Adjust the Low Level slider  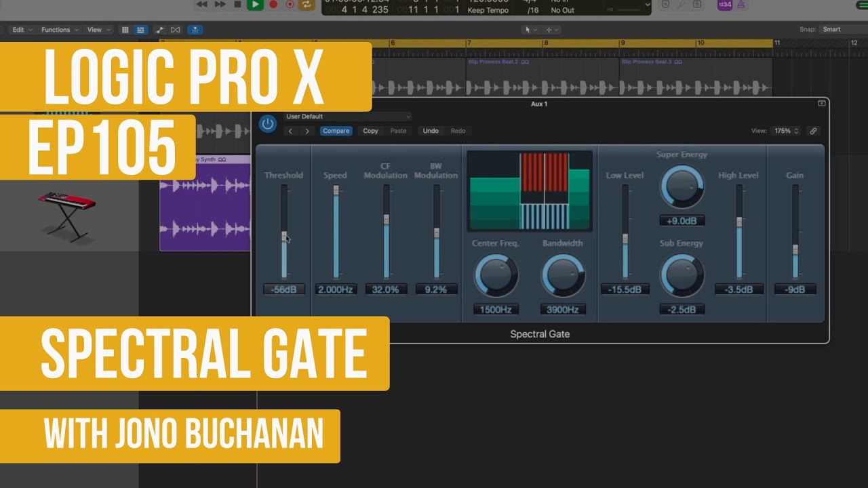(x=625, y=238)
